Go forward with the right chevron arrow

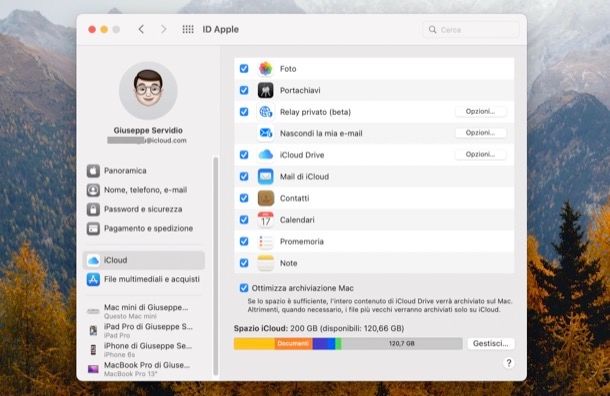(164, 29)
